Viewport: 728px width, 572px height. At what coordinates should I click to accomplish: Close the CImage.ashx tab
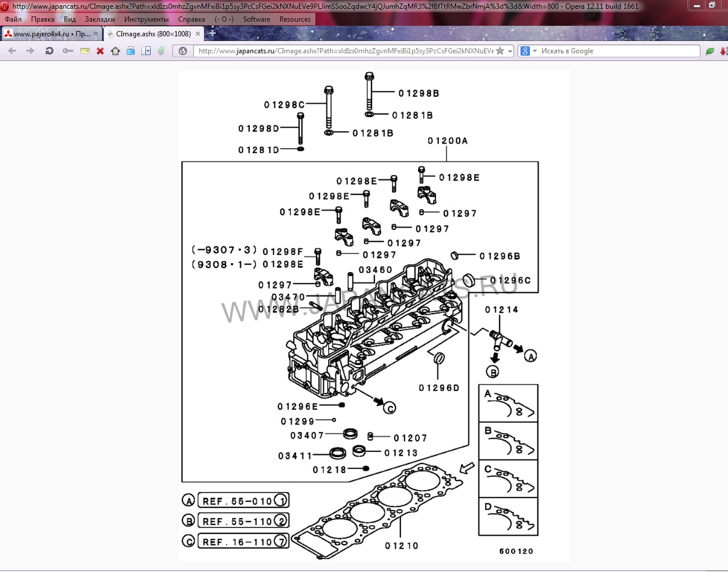click(x=198, y=34)
